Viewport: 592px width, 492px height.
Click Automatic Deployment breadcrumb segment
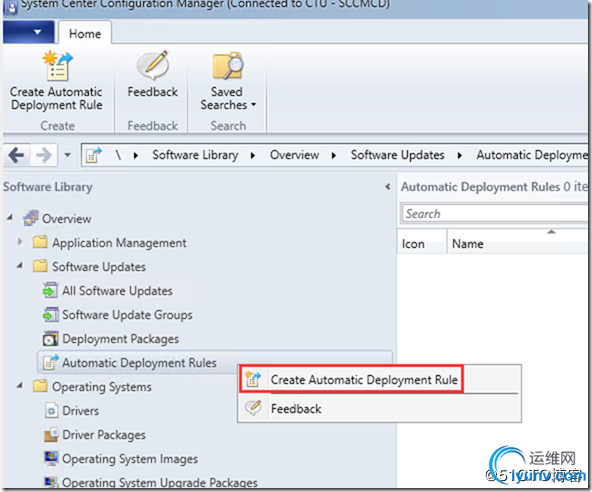[x=532, y=155]
